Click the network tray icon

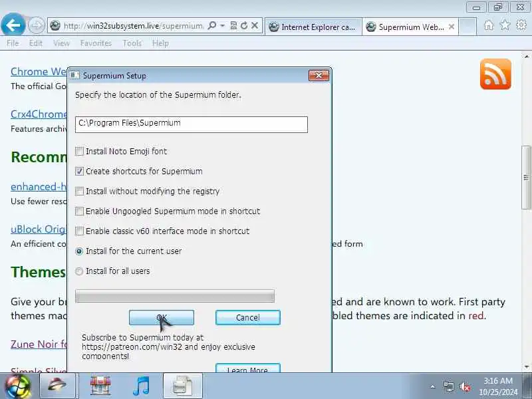click(x=448, y=386)
